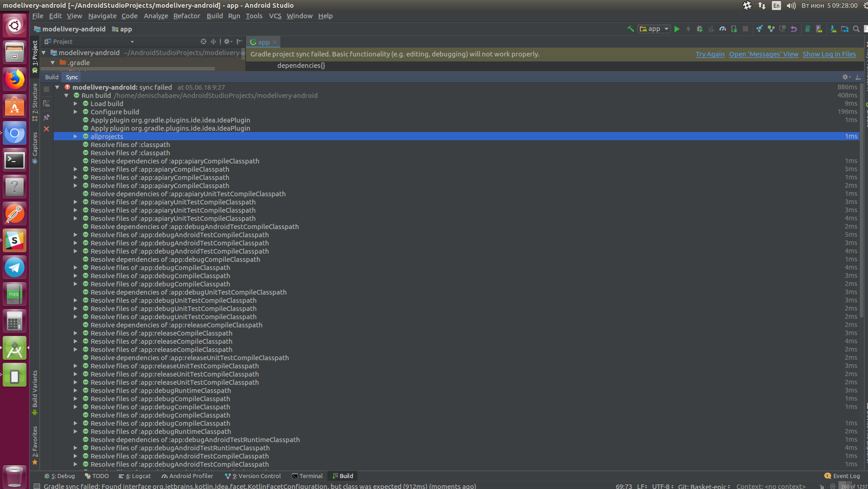Click the pin tab icon in Build panel

point(46,117)
